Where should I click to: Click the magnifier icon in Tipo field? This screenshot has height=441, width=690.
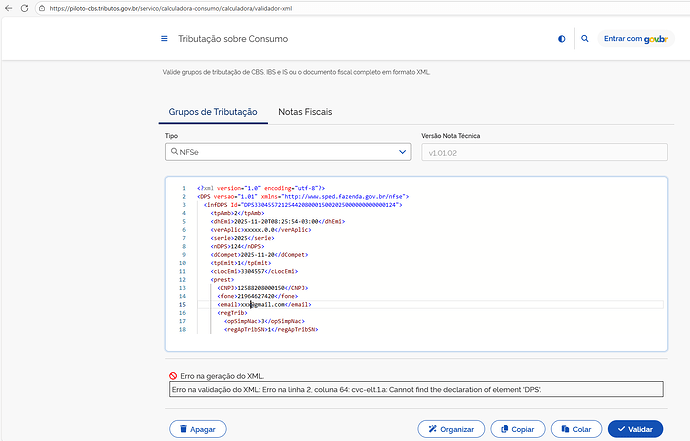[174, 152]
